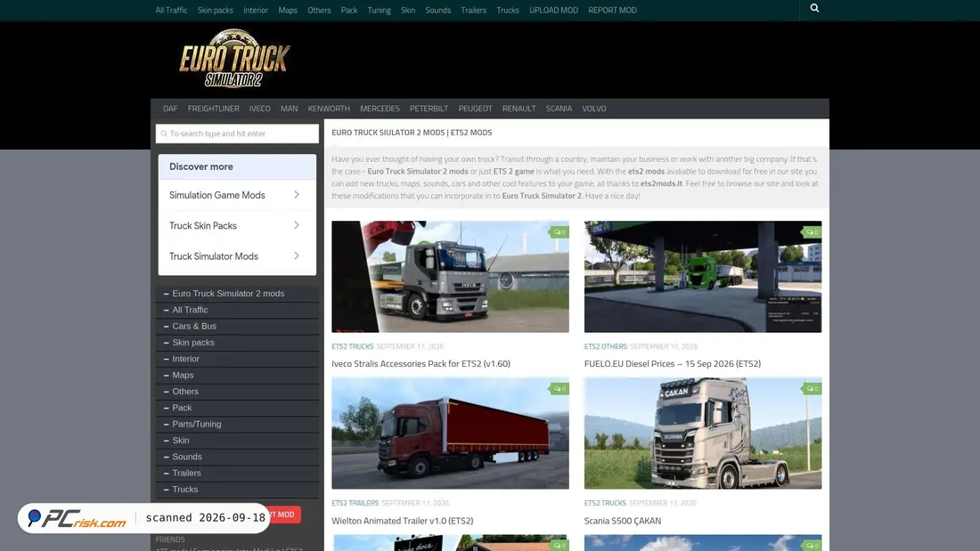Screen dimensions: 980x551
Task: Open Skin packs in top menu
Action: [215, 10]
